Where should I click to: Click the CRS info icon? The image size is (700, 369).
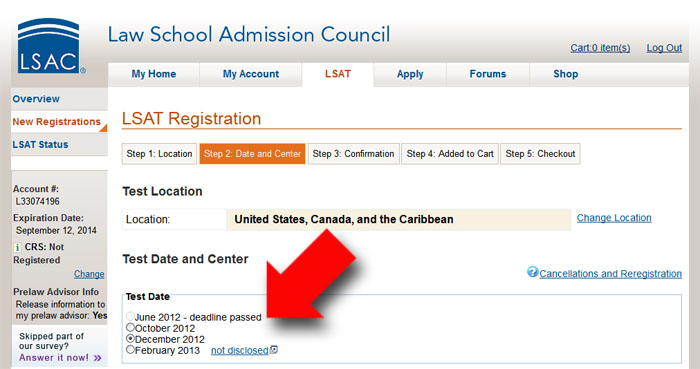pyautogui.click(x=17, y=247)
